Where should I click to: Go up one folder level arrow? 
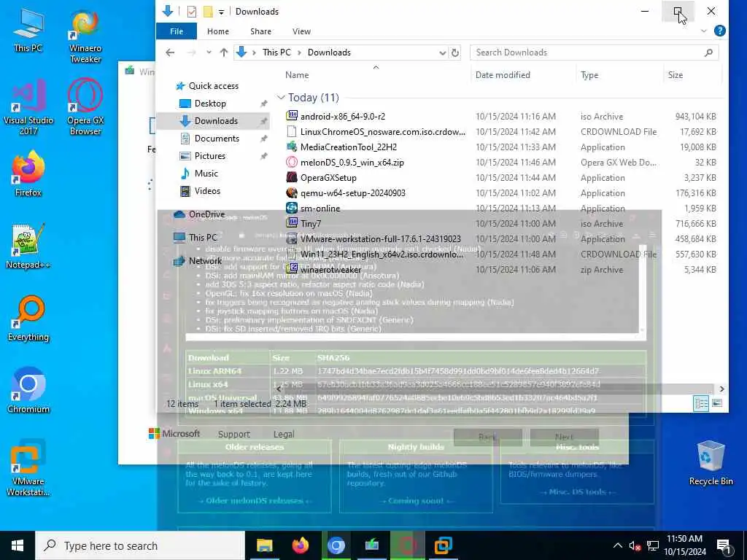(224, 52)
